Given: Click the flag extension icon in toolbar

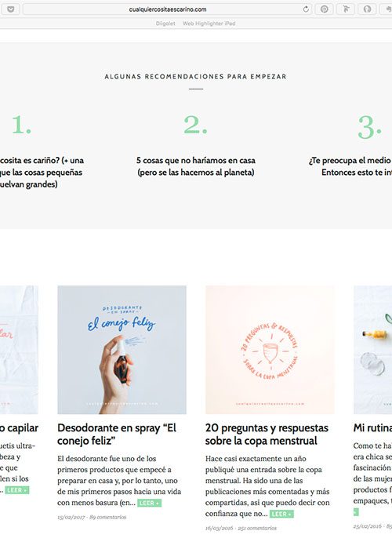Looking at the screenshot, I should [x=346, y=9].
